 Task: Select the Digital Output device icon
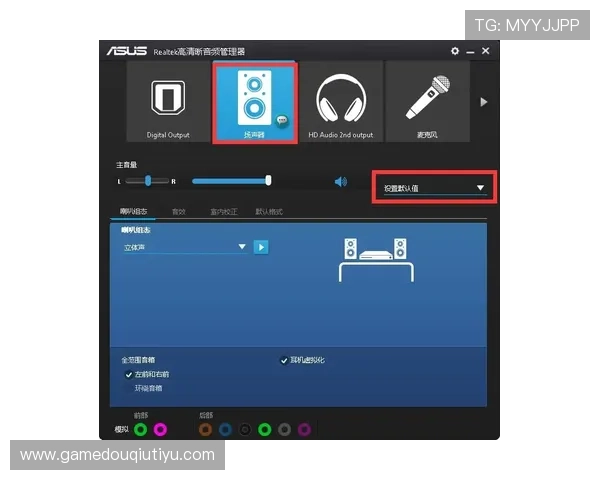point(168,101)
